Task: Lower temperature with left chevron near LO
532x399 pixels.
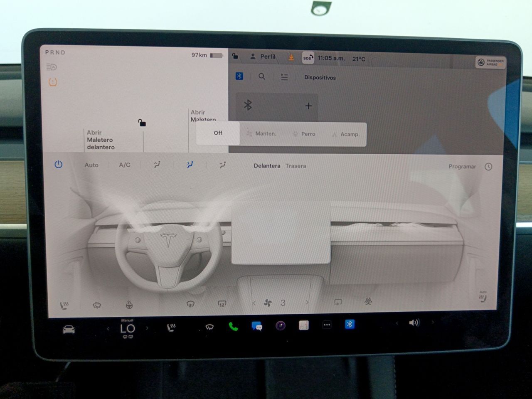Action: 108,329
